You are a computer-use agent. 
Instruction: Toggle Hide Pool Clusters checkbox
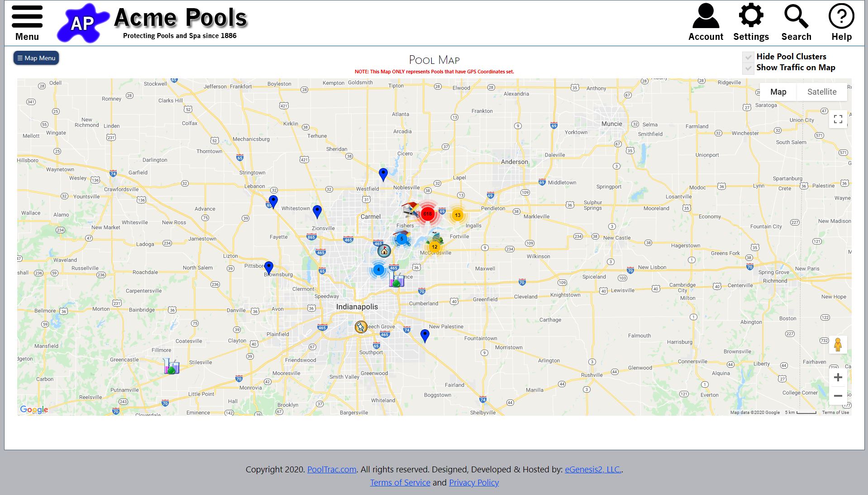[x=748, y=57]
